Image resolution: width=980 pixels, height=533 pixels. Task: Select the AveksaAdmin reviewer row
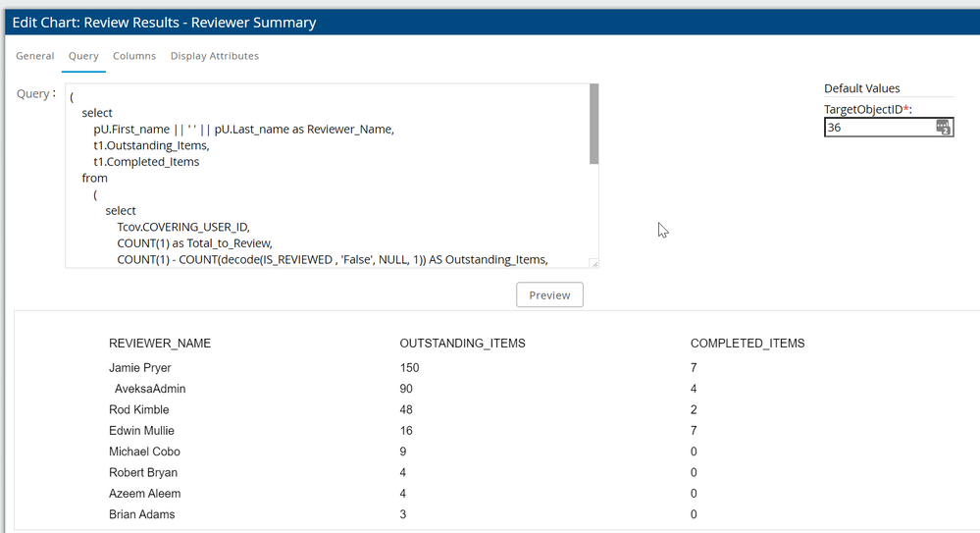[150, 389]
